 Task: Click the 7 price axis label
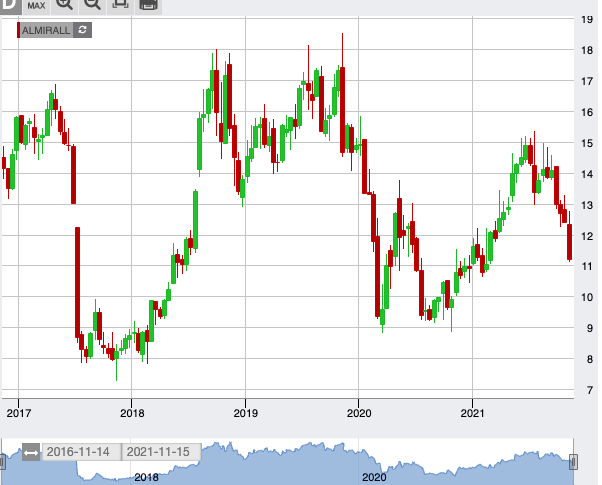[x=590, y=390]
